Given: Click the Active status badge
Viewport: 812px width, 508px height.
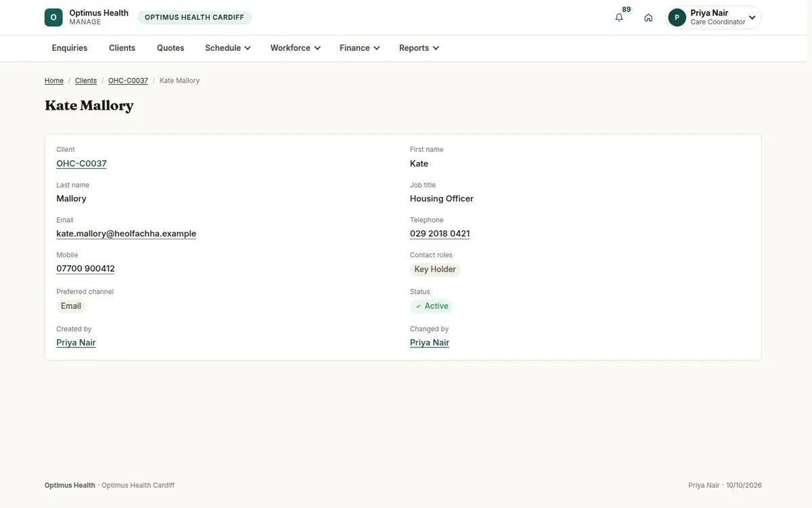Looking at the screenshot, I should click(431, 306).
